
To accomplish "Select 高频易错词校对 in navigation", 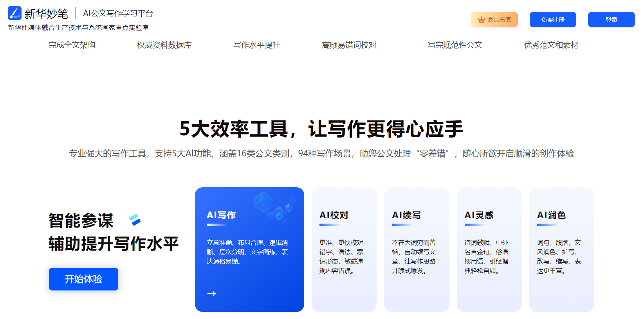I will pyautogui.click(x=349, y=45).
